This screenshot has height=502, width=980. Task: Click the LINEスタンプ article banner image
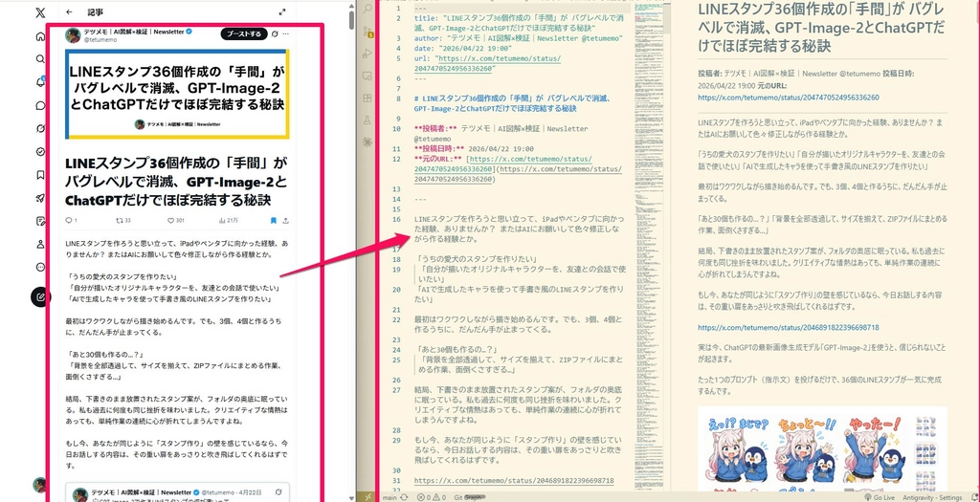(177, 94)
